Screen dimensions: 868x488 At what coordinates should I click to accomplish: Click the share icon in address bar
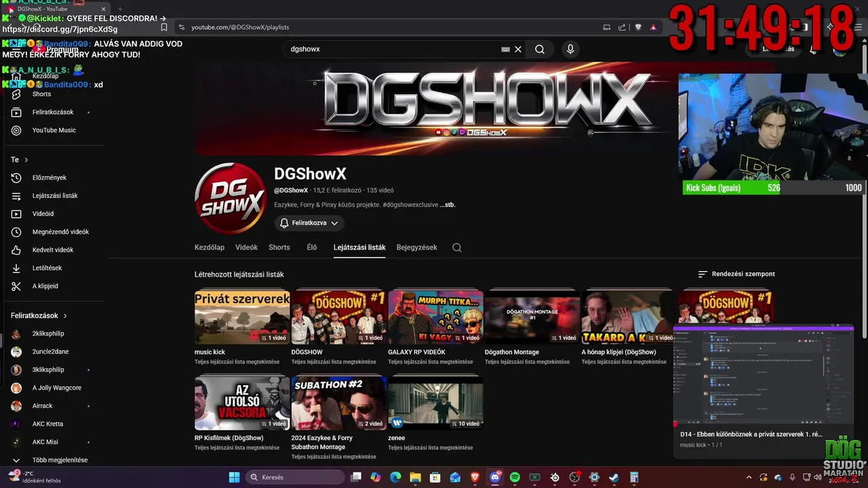623,27
